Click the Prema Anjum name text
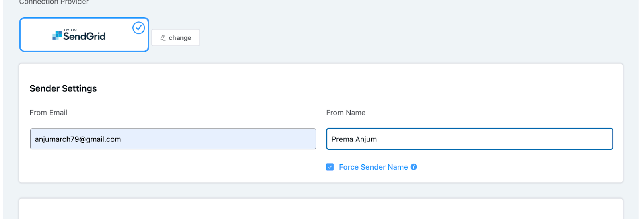 [x=354, y=139]
